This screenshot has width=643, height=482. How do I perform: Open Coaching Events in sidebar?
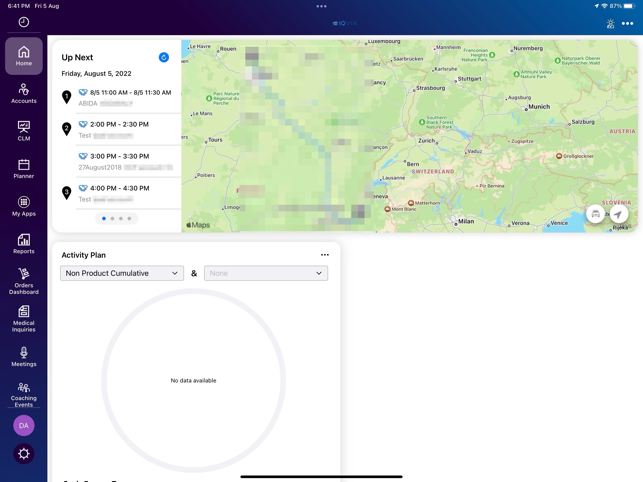[24, 394]
